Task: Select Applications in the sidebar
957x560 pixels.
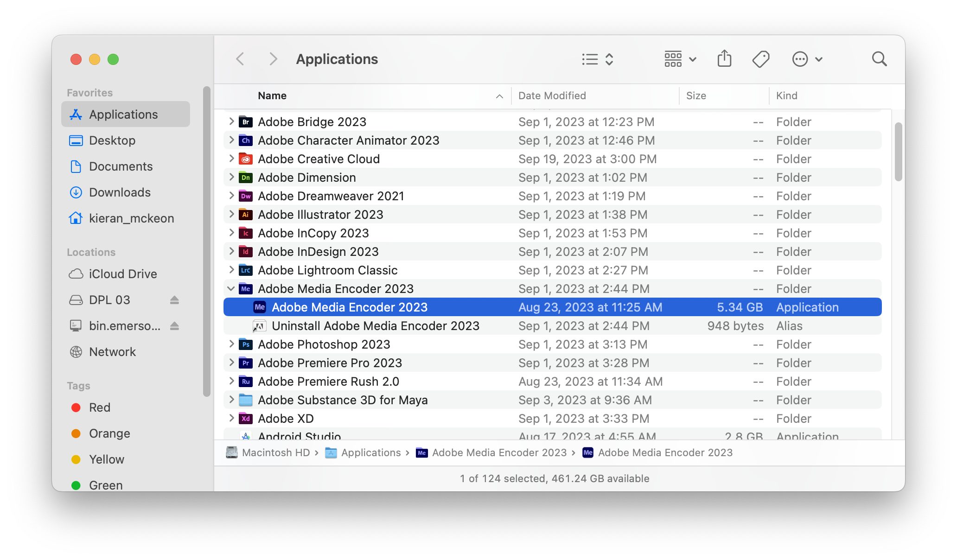Action: 126,115
